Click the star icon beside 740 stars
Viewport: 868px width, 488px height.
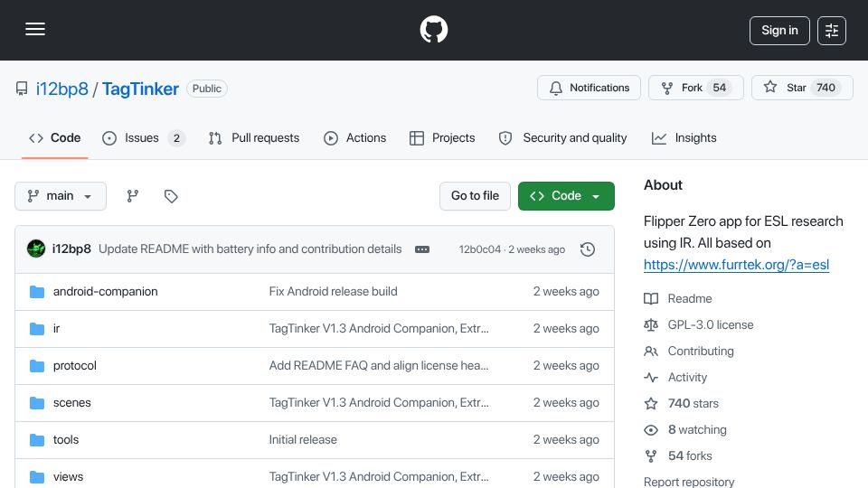pos(651,403)
